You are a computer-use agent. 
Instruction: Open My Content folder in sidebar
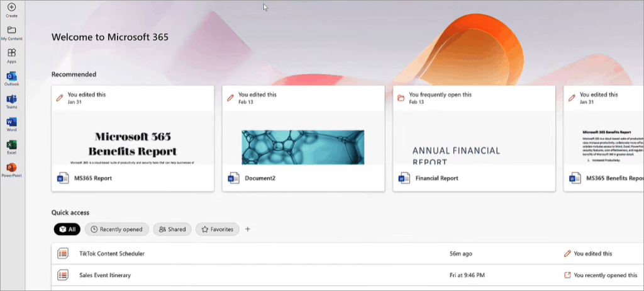tap(11, 33)
